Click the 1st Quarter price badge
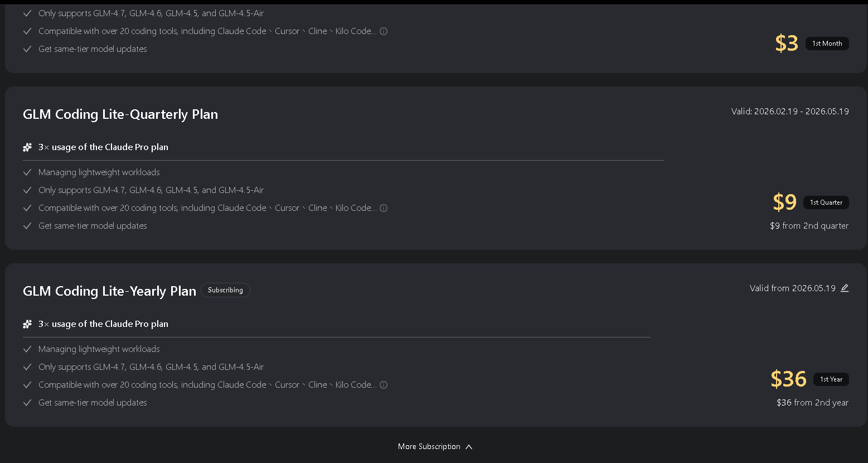This screenshot has height=463, width=868. 826,202
